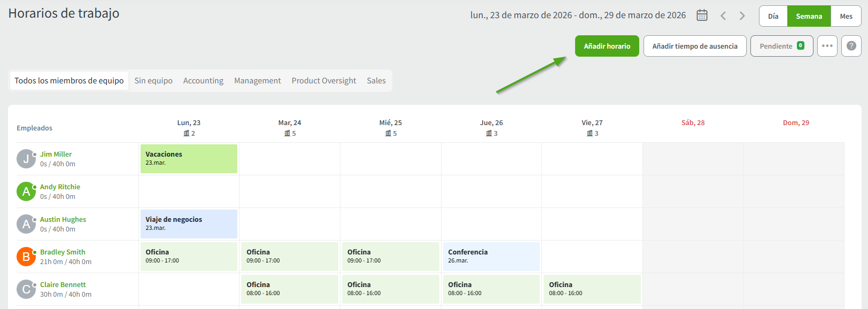Go to next week arrow
868x309 pixels.
[x=742, y=16]
